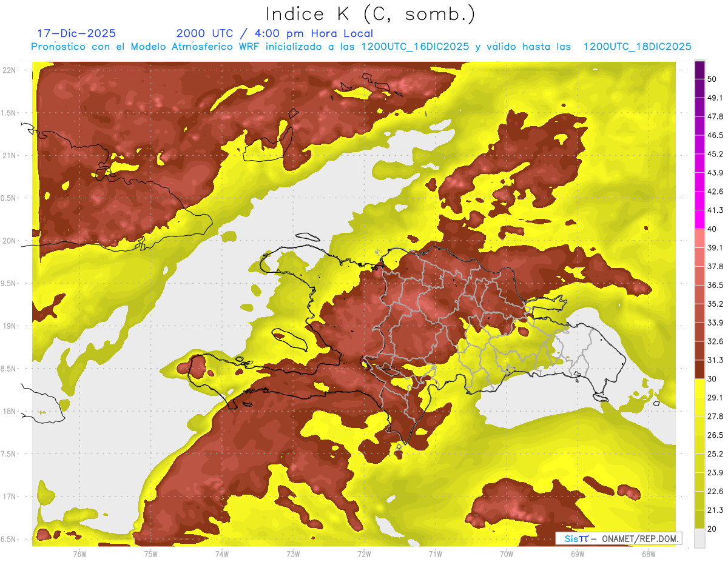Click legend value 21.3
Viewport: 728px width, 562px height.
coord(715,510)
